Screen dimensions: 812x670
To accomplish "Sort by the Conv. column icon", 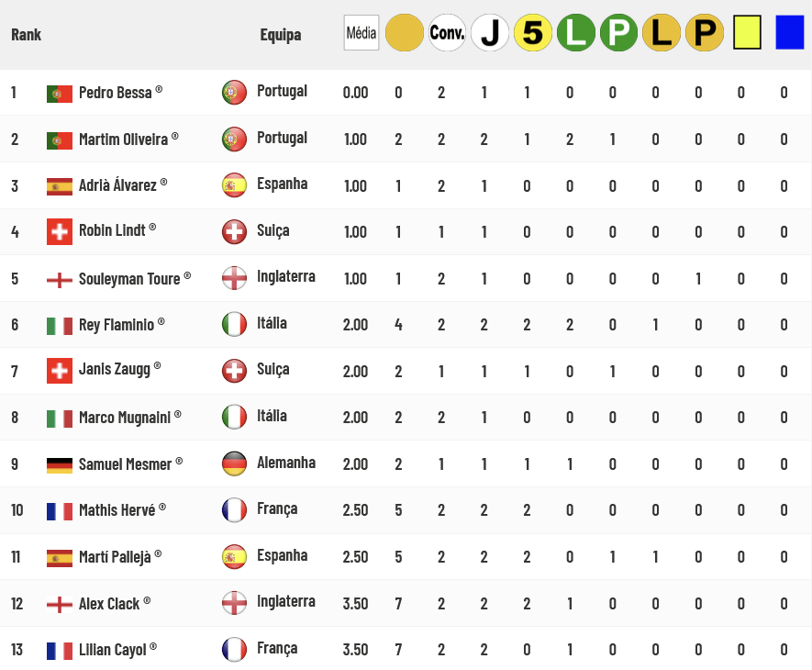I will point(448,33).
